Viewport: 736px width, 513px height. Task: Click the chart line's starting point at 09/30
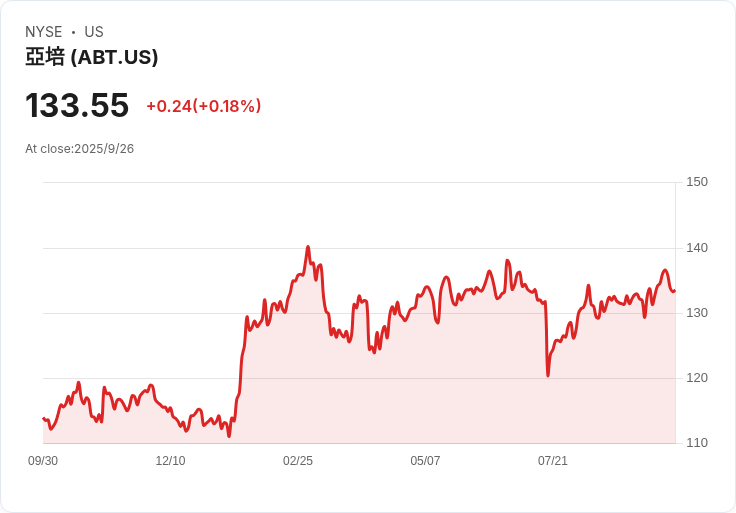[43, 418]
